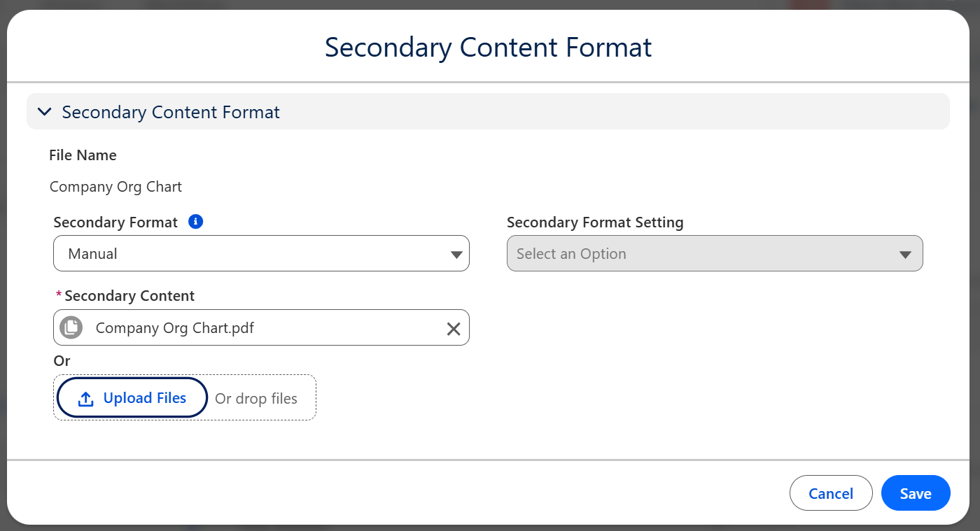
Task: Save the secondary content format settings
Action: pos(915,494)
